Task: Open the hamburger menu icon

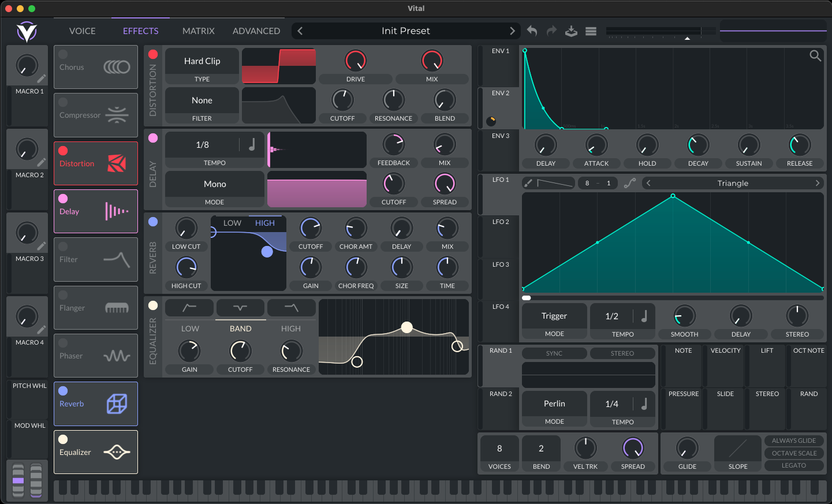Action: (591, 31)
